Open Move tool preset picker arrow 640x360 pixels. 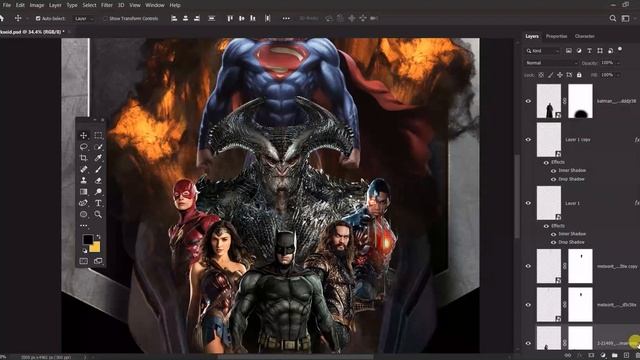click(x=27, y=18)
